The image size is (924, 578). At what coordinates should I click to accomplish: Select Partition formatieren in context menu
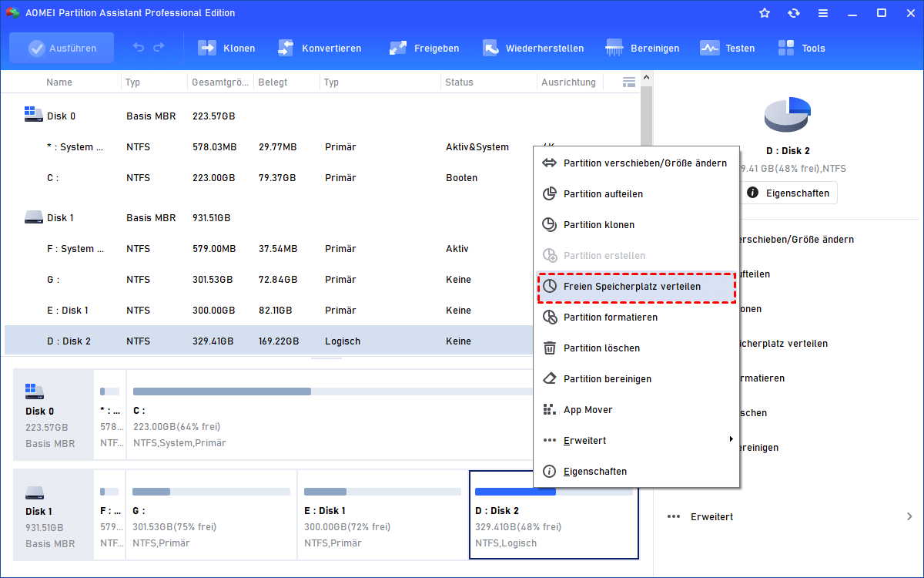point(636,317)
